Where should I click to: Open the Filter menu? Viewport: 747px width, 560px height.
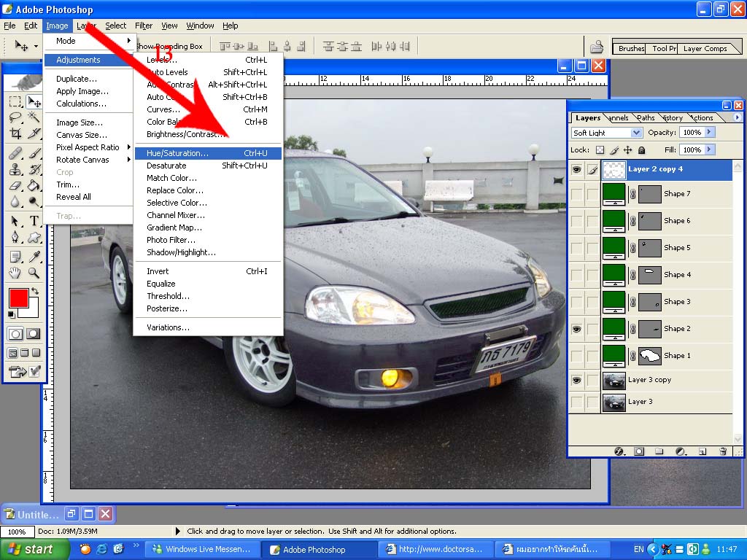pos(144,26)
